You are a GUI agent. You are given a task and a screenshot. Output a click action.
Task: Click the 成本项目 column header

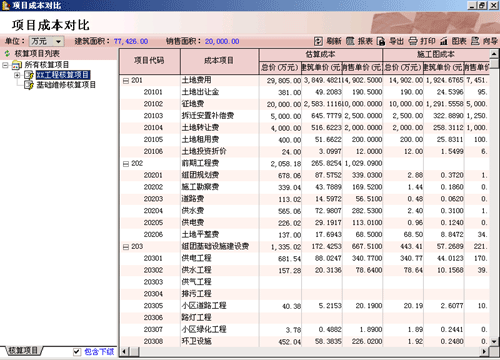[x=220, y=61]
